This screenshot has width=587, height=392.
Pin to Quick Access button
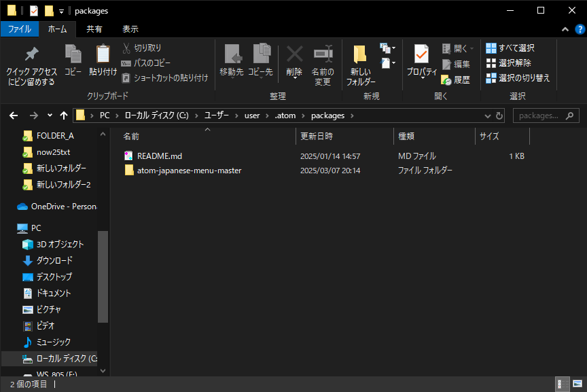pos(31,67)
